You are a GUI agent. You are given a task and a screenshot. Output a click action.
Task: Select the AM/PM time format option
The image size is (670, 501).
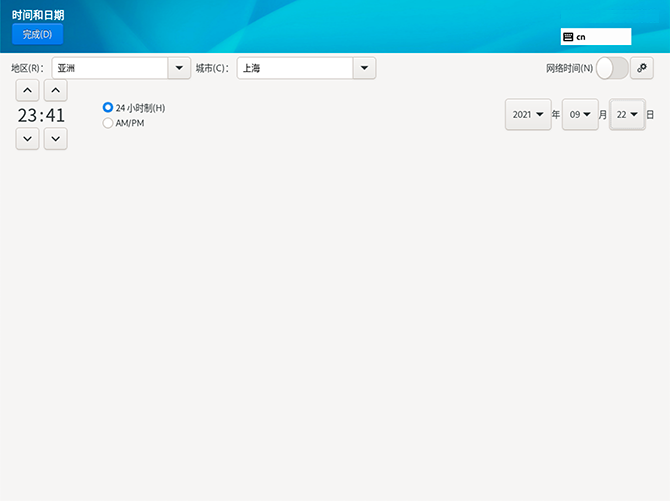tap(108, 123)
